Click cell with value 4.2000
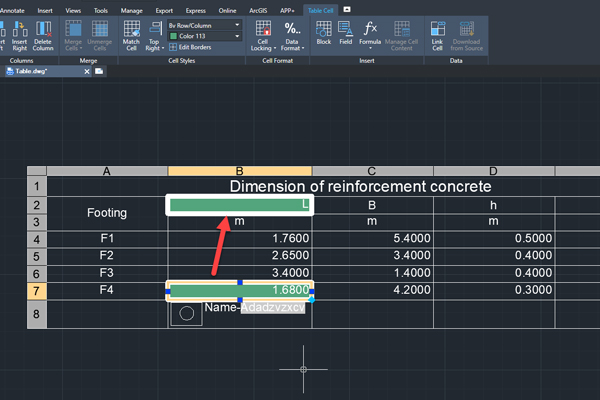The width and height of the screenshot is (600, 400). (x=373, y=290)
